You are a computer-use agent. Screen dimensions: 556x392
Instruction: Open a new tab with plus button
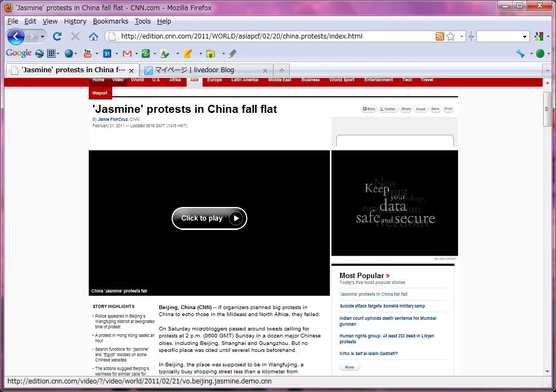tap(282, 70)
